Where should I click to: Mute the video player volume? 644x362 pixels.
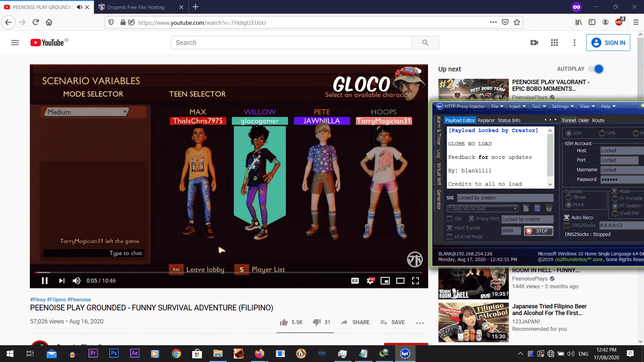[x=76, y=281]
